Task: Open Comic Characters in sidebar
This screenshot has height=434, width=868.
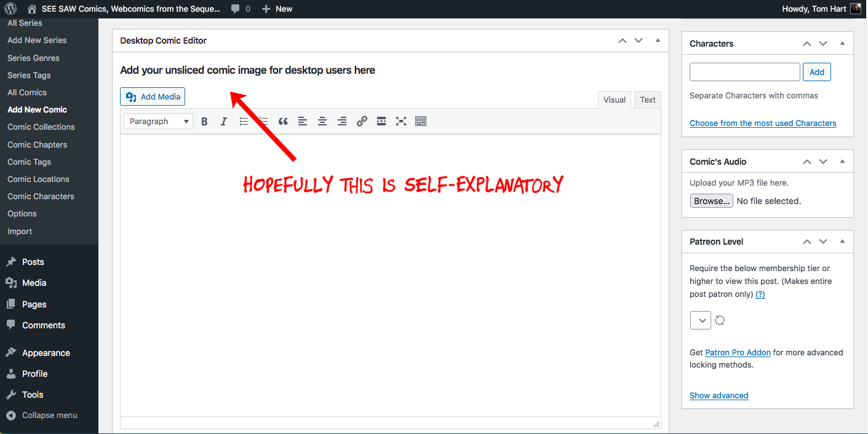Action: (x=41, y=196)
